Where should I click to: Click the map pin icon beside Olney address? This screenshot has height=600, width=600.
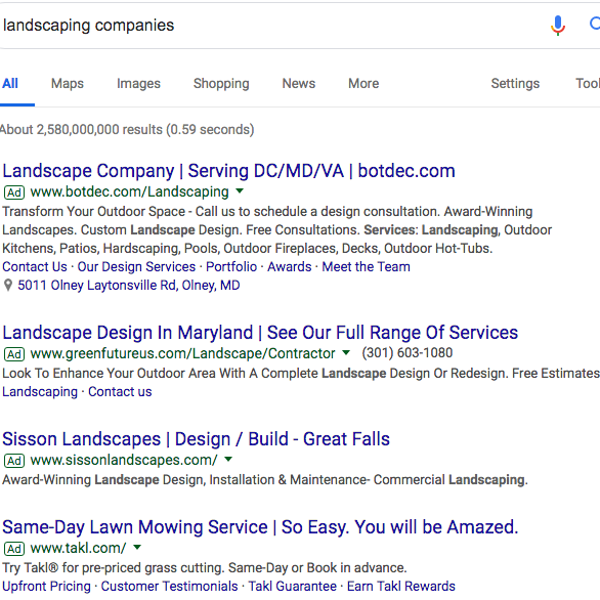[x=8, y=285]
